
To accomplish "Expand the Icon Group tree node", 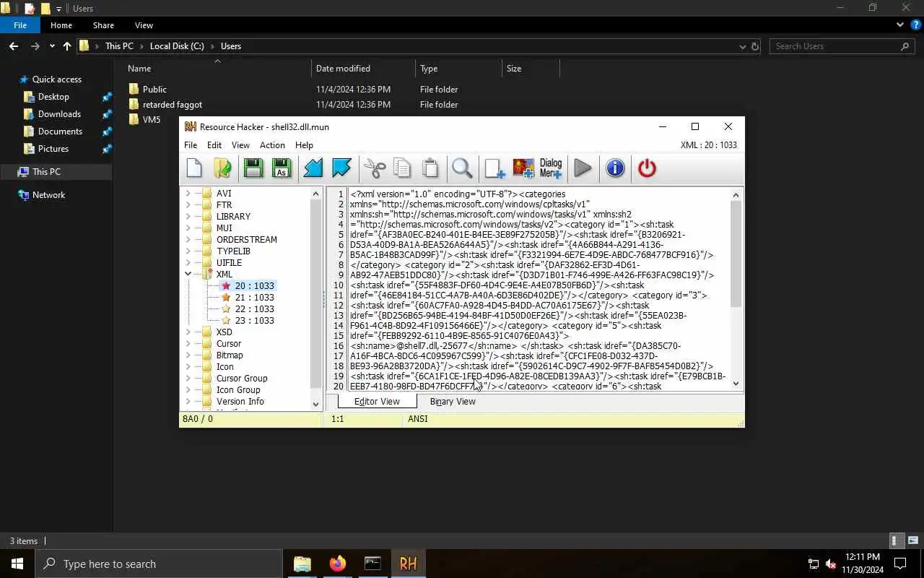I will (x=188, y=389).
